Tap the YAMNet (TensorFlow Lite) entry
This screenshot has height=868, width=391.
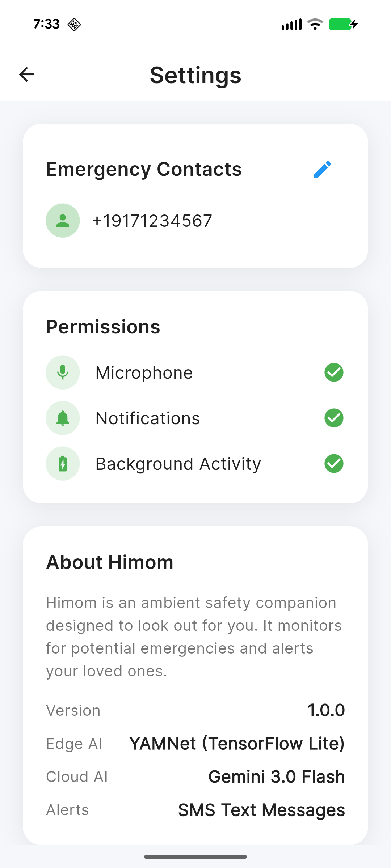pyautogui.click(x=237, y=744)
